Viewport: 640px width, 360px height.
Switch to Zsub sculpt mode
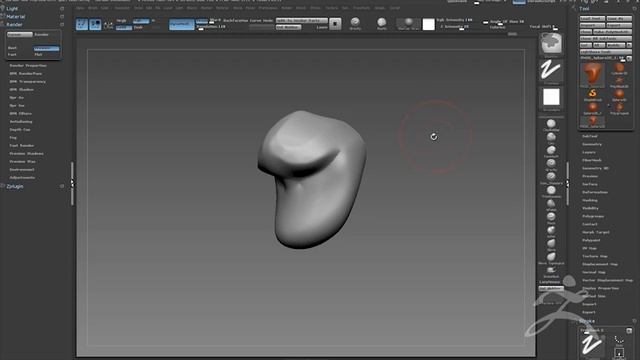(139, 28)
